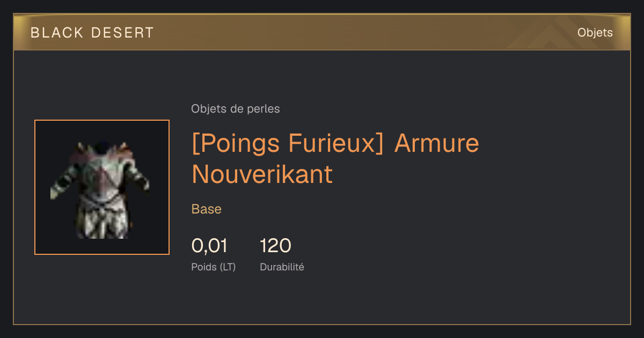
Task: Click the word "Armure" in the item title
Action: pos(436,144)
